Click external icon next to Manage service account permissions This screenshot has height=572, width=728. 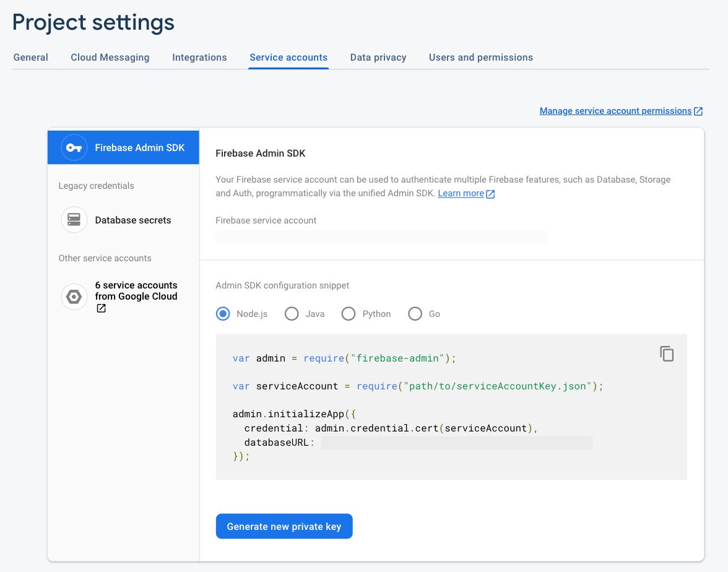pyautogui.click(x=698, y=111)
